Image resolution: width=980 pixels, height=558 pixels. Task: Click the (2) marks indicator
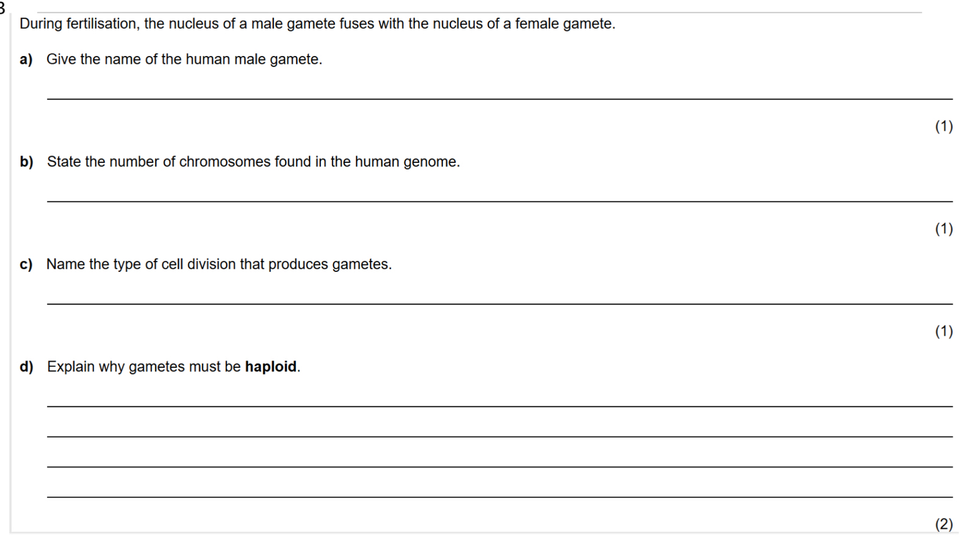click(x=944, y=524)
